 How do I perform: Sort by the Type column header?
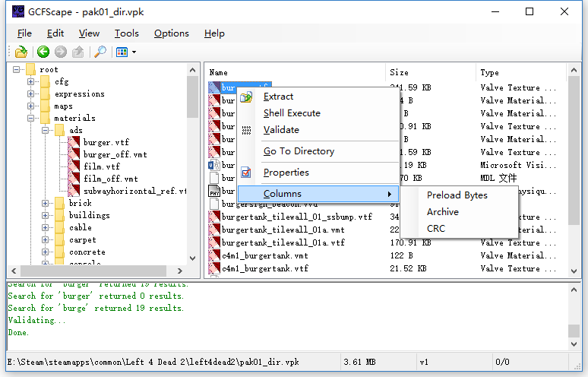point(521,72)
